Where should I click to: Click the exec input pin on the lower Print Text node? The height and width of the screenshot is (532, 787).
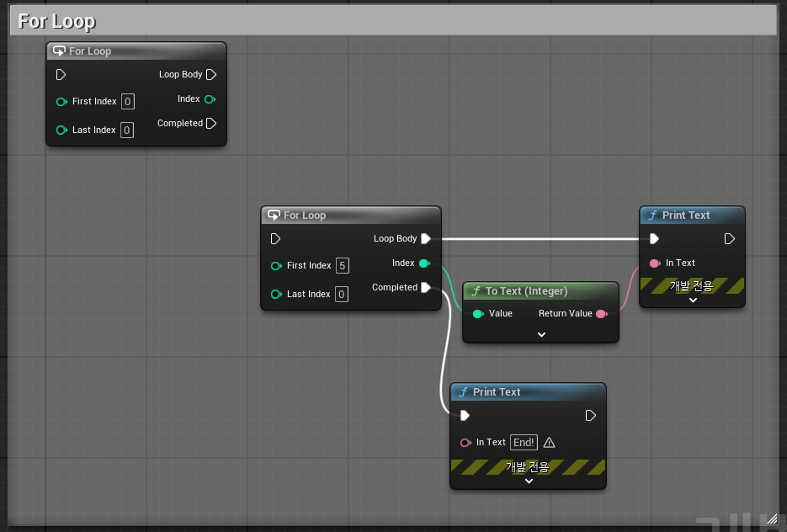click(x=465, y=416)
